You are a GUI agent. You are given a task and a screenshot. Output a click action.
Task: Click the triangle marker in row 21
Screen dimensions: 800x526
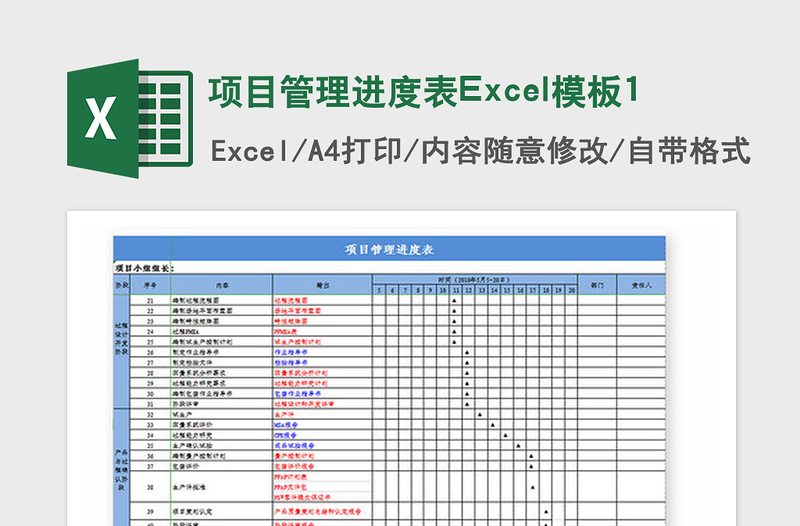454,300
